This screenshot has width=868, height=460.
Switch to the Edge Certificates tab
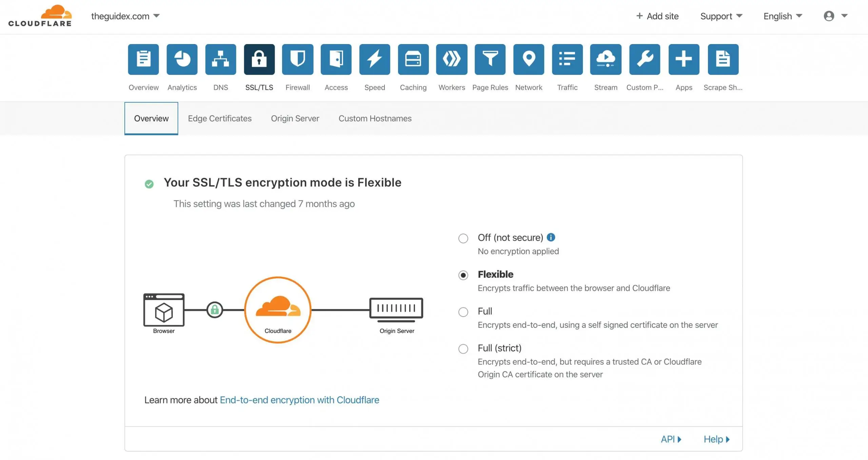(220, 118)
